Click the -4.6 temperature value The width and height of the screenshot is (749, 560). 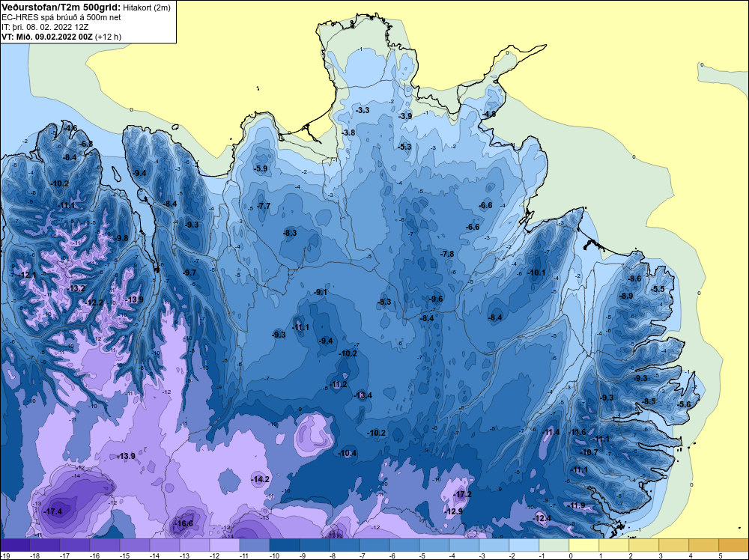tap(70, 128)
